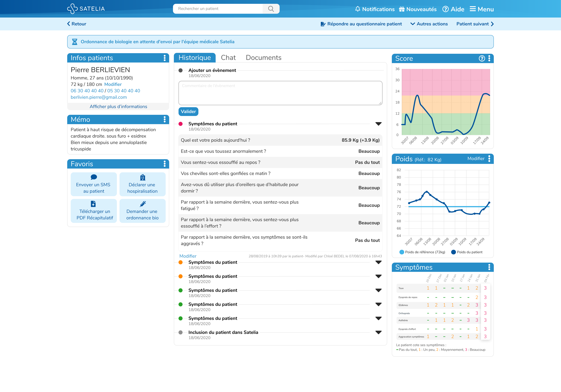This screenshot has width=561, height=392.
Task: Expand first green Symptômes du patient entry
Action: (379, 290)
